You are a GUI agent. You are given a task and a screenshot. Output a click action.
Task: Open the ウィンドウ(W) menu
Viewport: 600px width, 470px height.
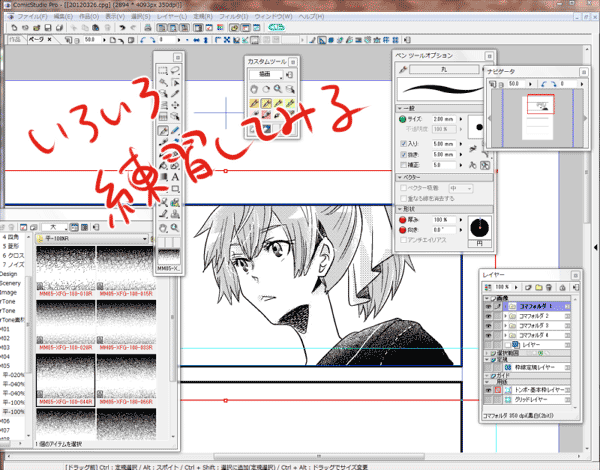point(273,16)
